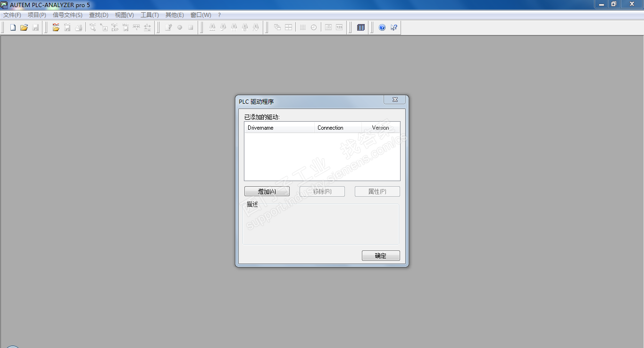
Task: Open the 窗口(W) menu
Action: (x=201, y=15)
